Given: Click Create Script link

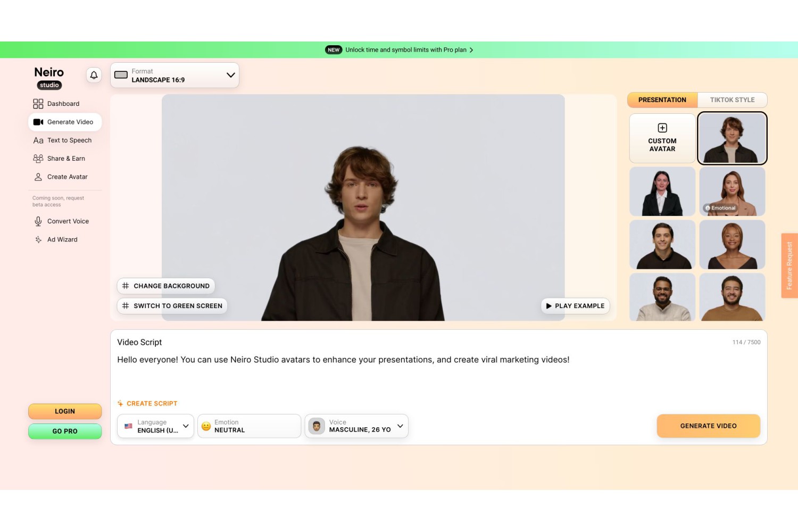Looking at the screenshot, I should click(x=147, y=403).
